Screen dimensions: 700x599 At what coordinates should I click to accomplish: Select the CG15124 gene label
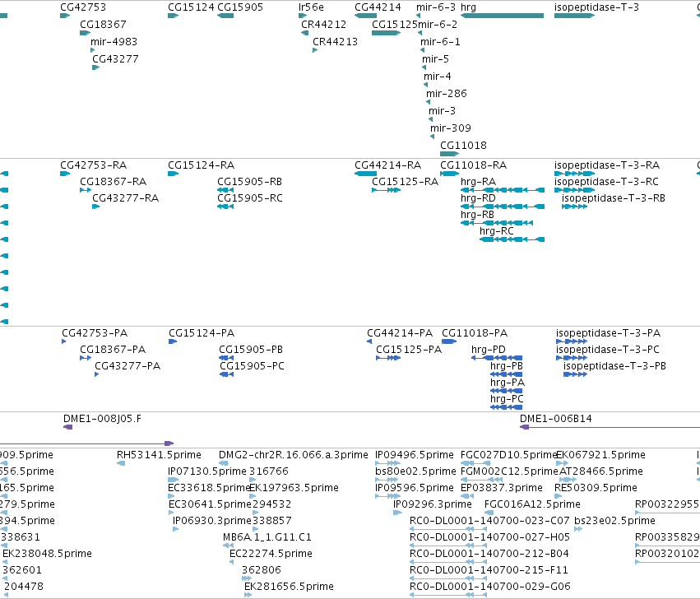pyautogui.click(x=191, y=7)
